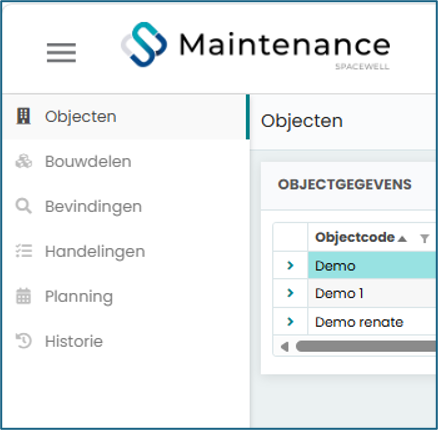Click the Spacewell Maintenance logo
Viewport: 438px width, 430px height.
coord(255,46)
